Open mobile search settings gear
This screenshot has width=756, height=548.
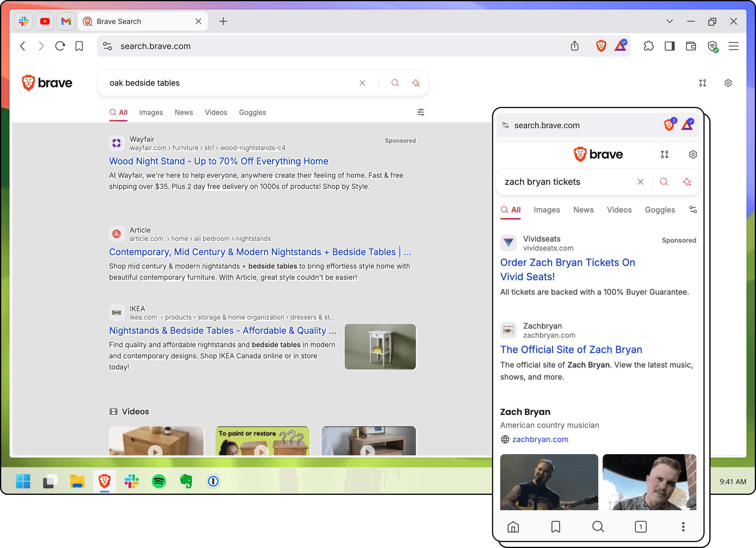click(693, 155)
